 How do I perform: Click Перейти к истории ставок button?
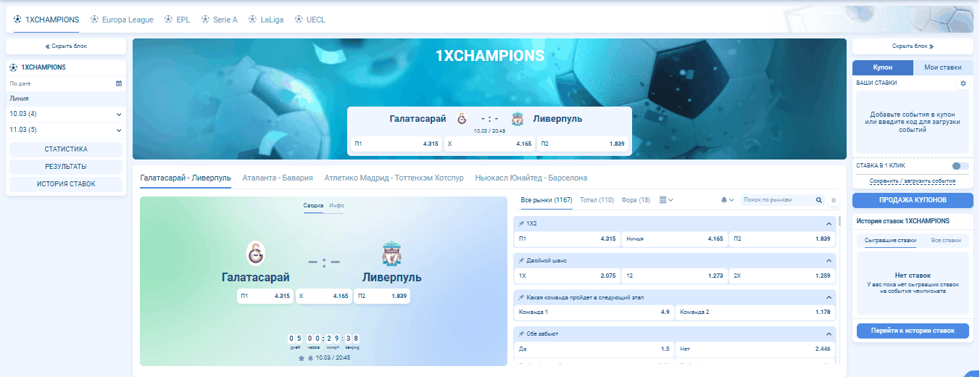pyautogui.click(x=913, y=331)
